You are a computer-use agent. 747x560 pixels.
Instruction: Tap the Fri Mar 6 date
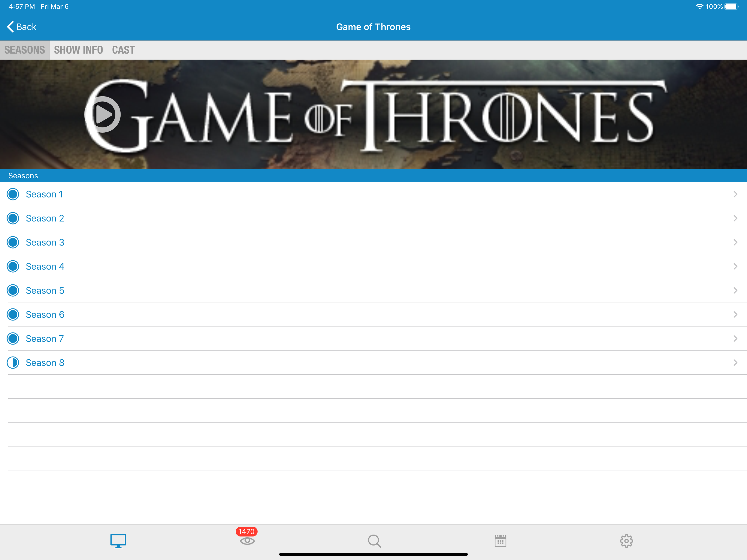point(55,6)
